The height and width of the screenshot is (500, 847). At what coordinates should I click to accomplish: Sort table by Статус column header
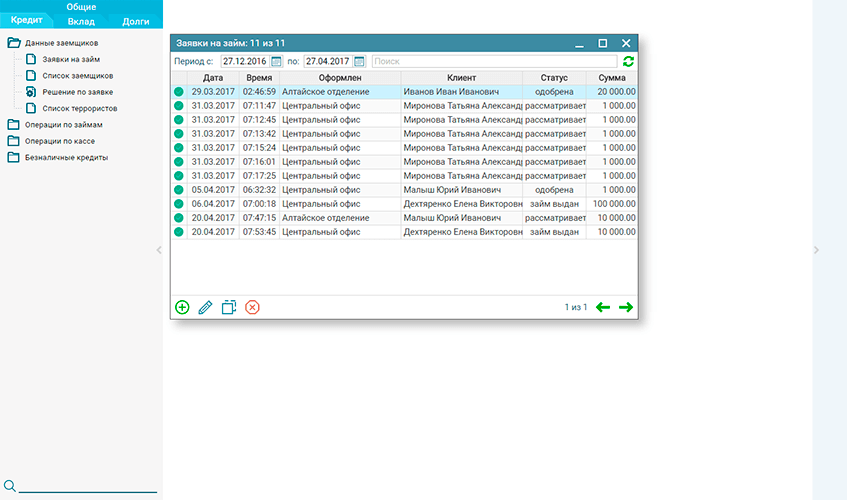[554, 78]
